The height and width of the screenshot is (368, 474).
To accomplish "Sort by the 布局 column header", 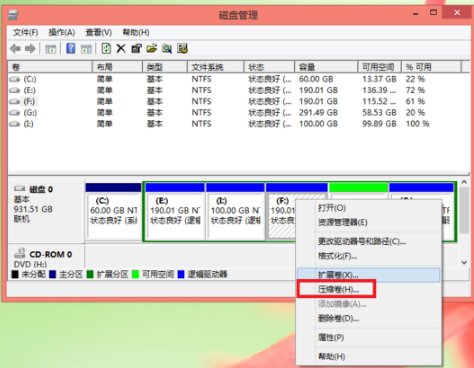I will coord(117,67).
